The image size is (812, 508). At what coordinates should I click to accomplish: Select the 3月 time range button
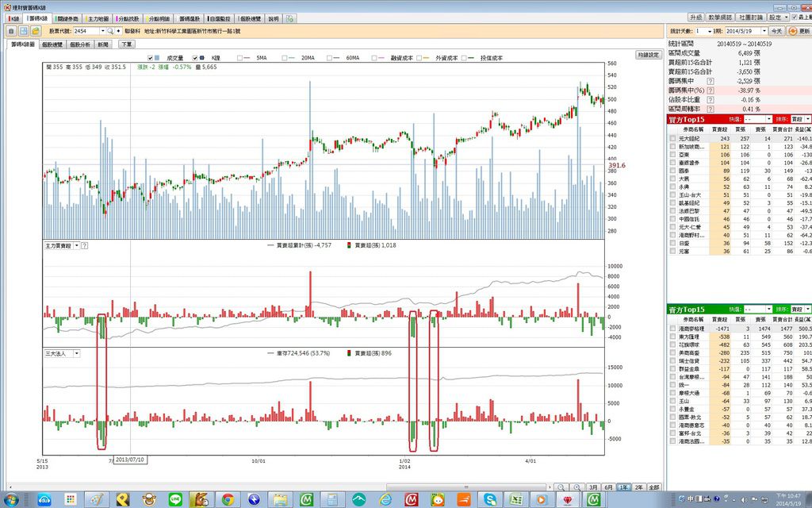pyautogui.click(x=593, y=488)
